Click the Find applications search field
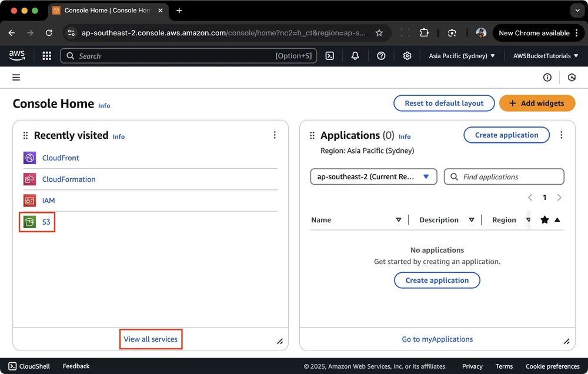This screenshot has width=588, height=374. 504,176
